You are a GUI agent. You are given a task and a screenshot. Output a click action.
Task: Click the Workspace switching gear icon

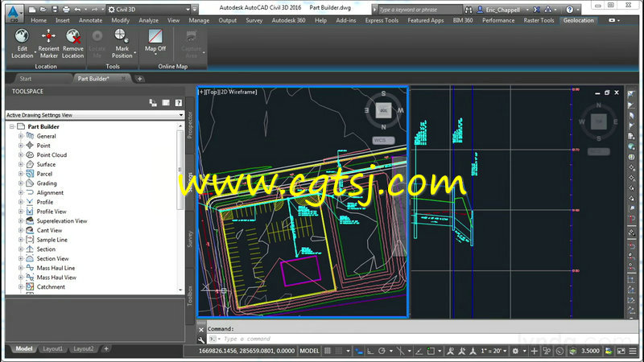[x=515, y=351]
